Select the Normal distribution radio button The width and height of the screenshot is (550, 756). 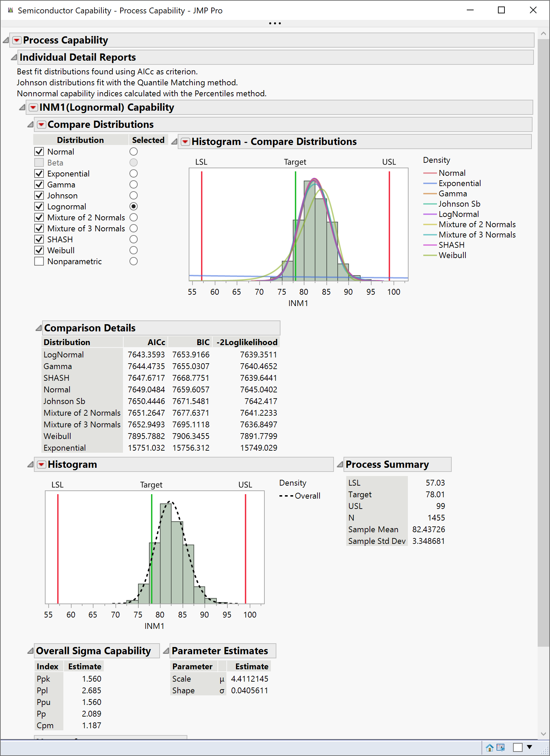(x=134, y=151)
